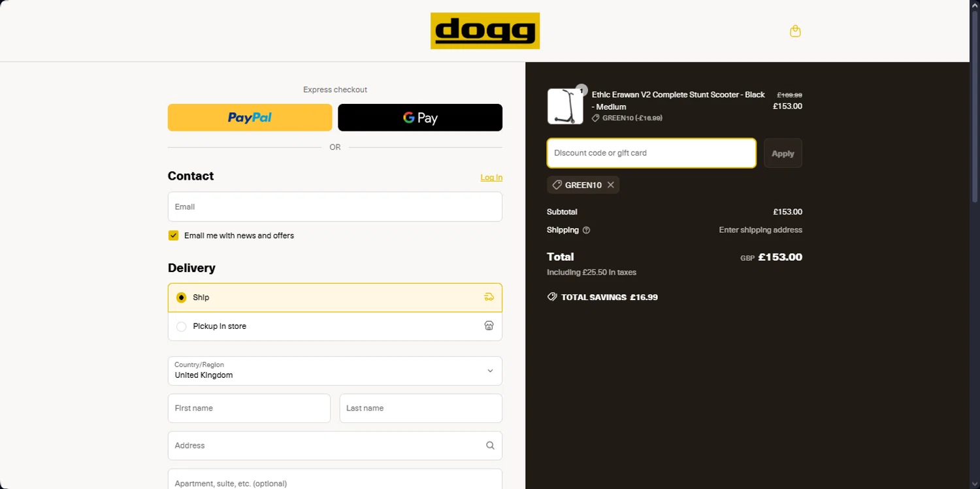Click the address search magnifier icon
The height and width of the screenshot is (489, 980).
pyautogui.click(x=490, y=445)
